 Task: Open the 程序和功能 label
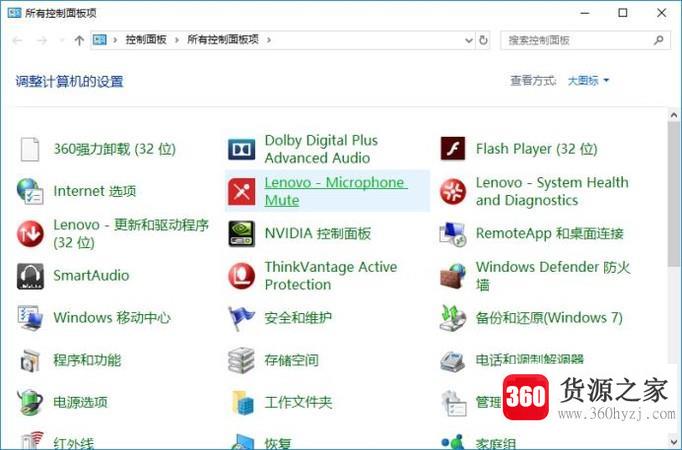[87, 360]
